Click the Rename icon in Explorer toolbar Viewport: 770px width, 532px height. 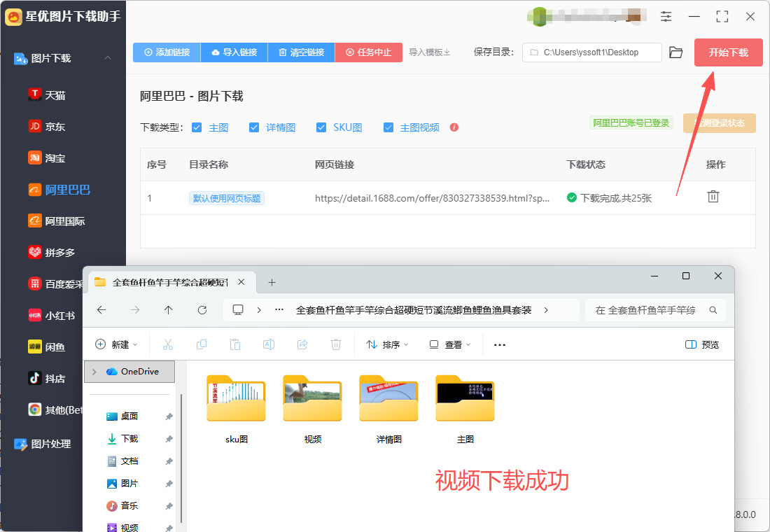(x=269, y=344)
